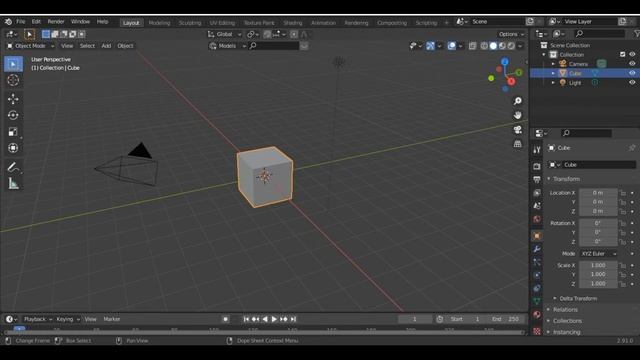The image size is (640, 360).
Task: Click the Pan view hand icon
Action: tap(518, 115)
